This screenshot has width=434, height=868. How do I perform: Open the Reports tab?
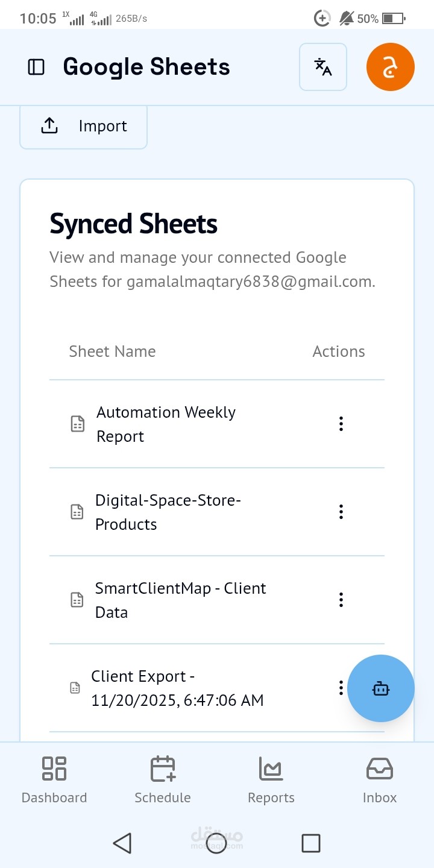271,780
